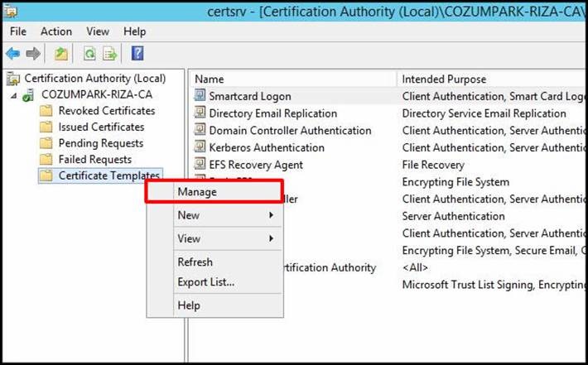This screenshot has height=365, width=588.
Task: Select Issued Certificates in the tree
Action: (101, 127)
